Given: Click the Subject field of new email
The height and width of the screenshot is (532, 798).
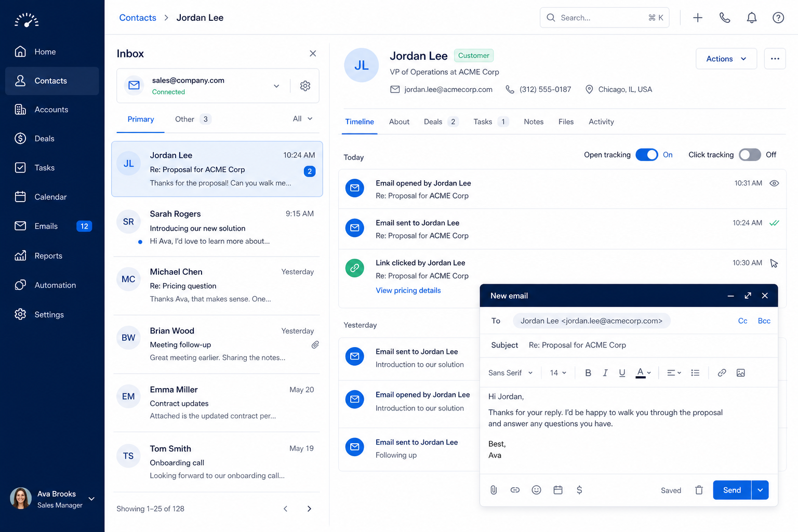Looking at the screenshot, I should pyautogui.click(x=629, y=345).
